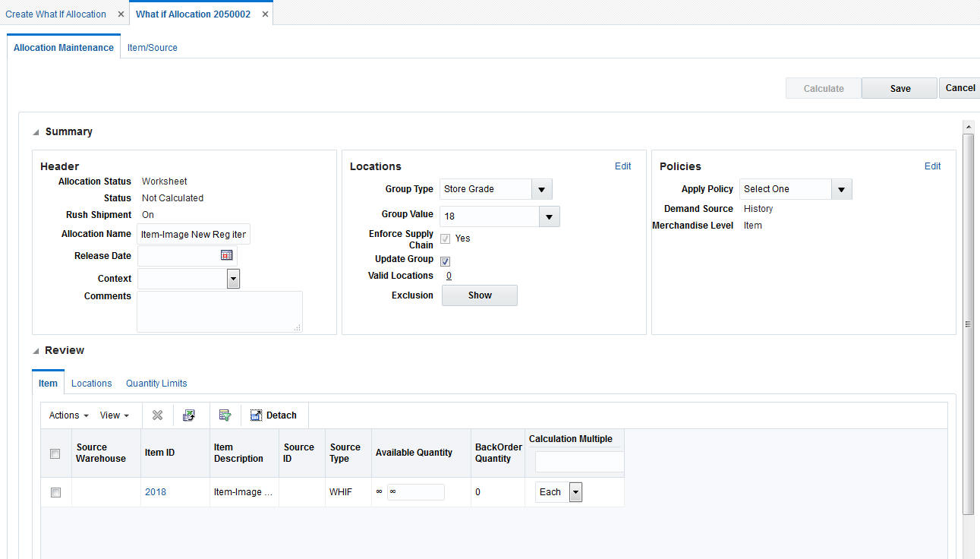This screenshot has height=559, width=980.
Task: Click Edit next to Policies
Action: tap(932, 166)
